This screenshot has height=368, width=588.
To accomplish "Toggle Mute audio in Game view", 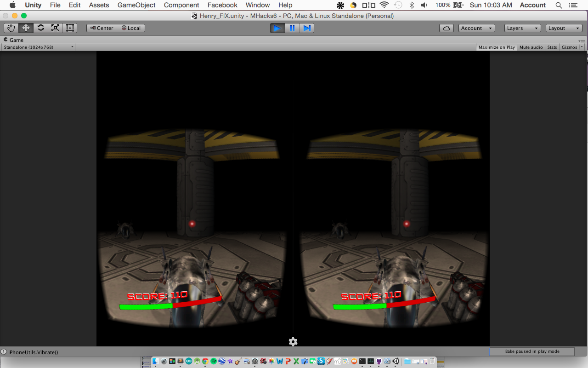I will pyautogui.click(x=531, y=47).
